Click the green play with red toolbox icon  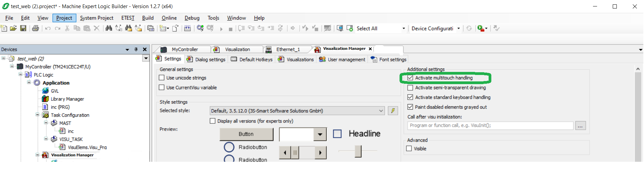481,28
